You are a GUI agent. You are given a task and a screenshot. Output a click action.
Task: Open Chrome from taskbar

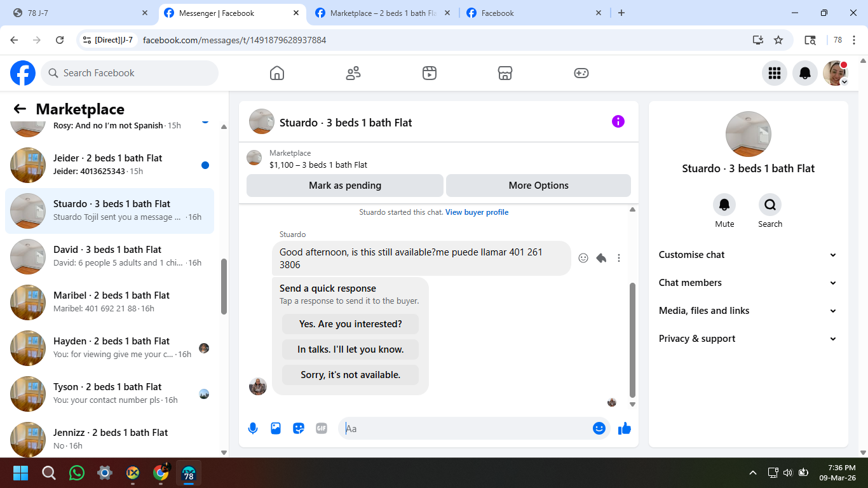[161, 473]
